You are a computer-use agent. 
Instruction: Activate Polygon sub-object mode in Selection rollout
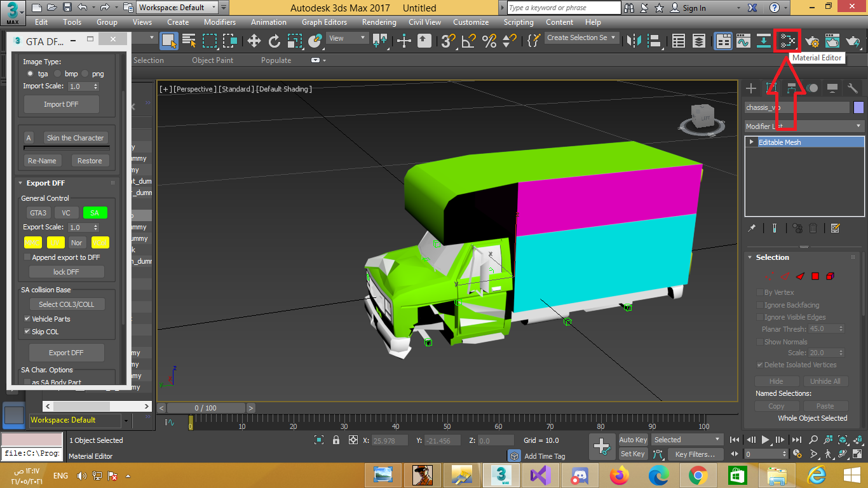click(x=815, y=276)
